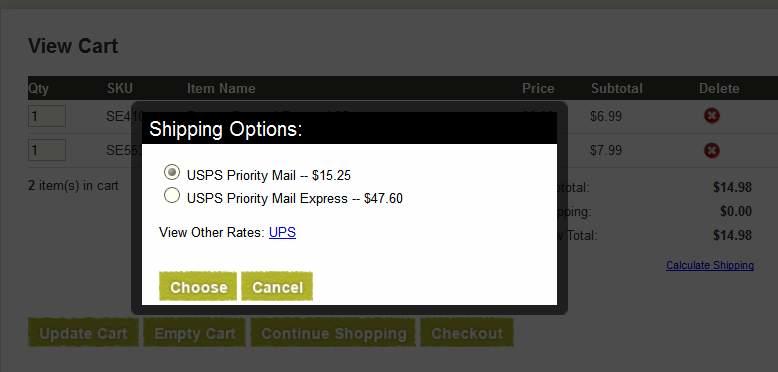778x372 pixels.
Task: Select the USPS Priority Mail radio button
Action: (x=172, y=173)
